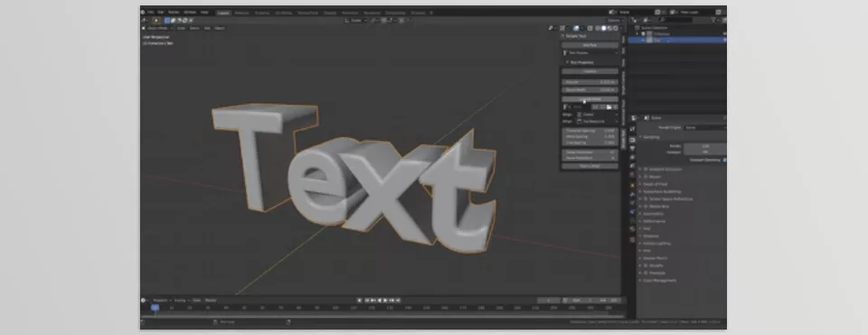Open the Modifiers properties tab
868x335 pixels.
(x=632, y=194)
